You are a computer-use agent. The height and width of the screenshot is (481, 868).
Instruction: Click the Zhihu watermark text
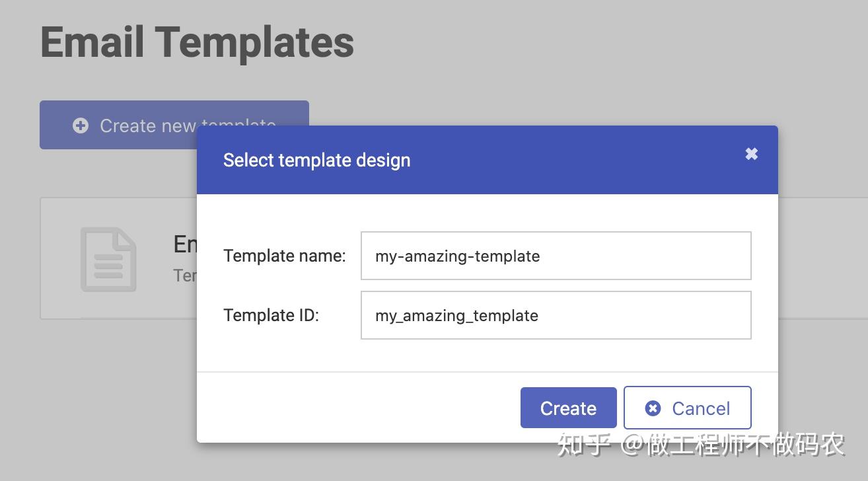[x=700, y=444]
